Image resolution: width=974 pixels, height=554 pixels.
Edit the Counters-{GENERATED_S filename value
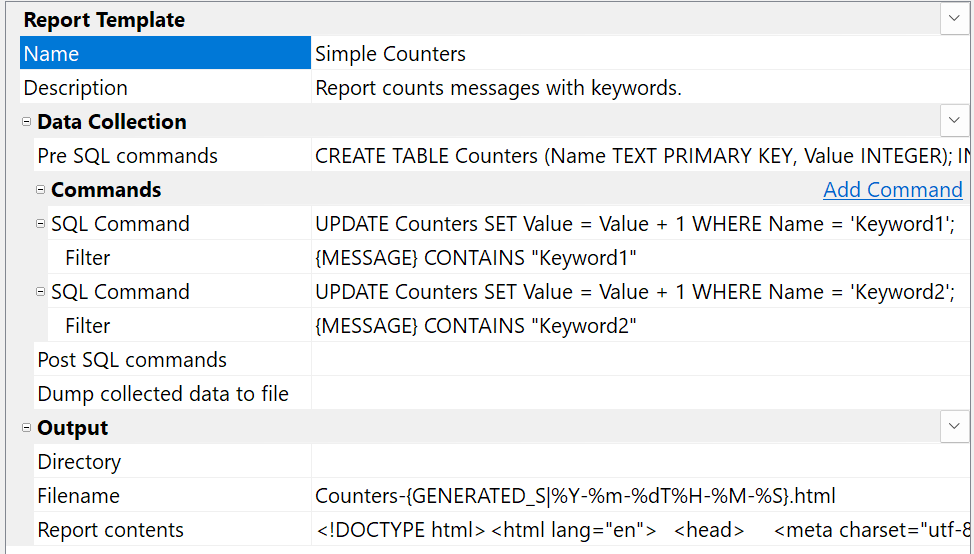click(640, 496)
